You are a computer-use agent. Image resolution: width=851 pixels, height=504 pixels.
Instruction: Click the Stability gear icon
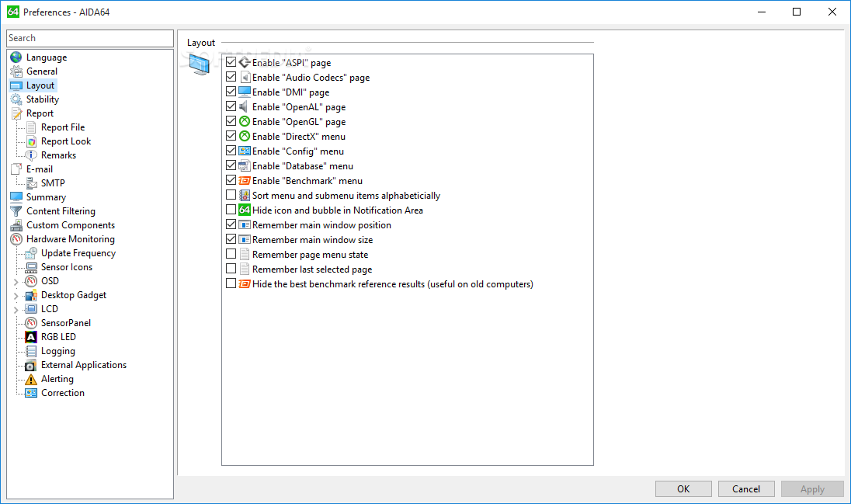pyautogui.click(x=16, y=99)
